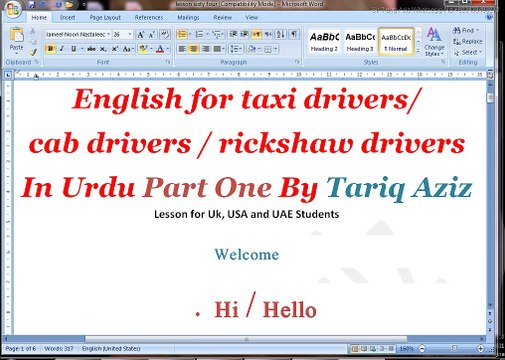Open the Change Case dropdown
This screenshot has height=360, width=505.
point(128,49)
